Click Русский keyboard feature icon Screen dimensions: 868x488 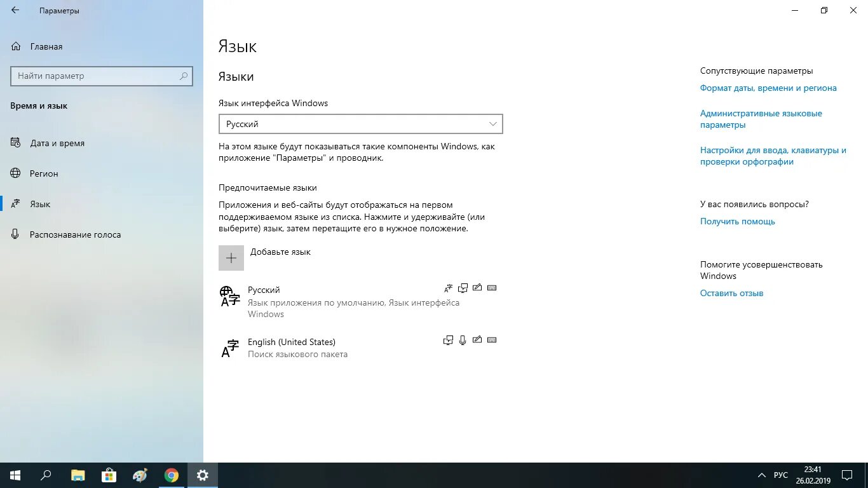491,288
